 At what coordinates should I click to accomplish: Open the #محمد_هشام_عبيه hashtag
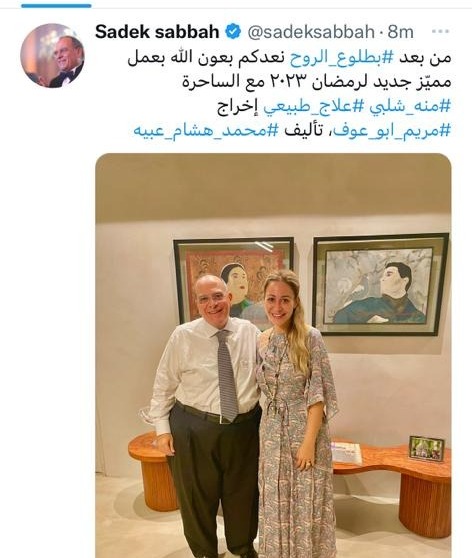pos(205,130)
